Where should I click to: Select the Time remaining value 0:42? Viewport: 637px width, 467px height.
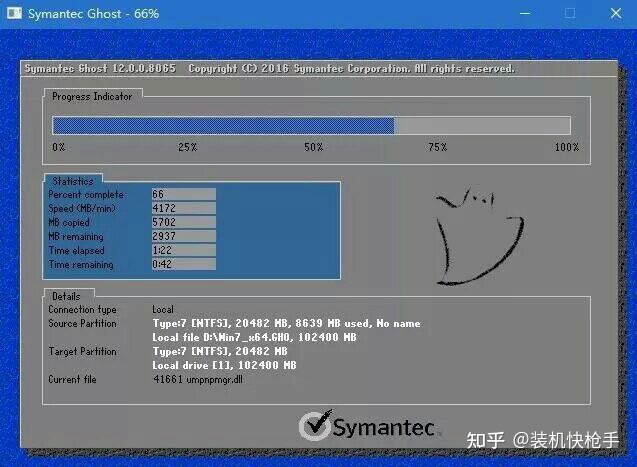tap(184, 264)
